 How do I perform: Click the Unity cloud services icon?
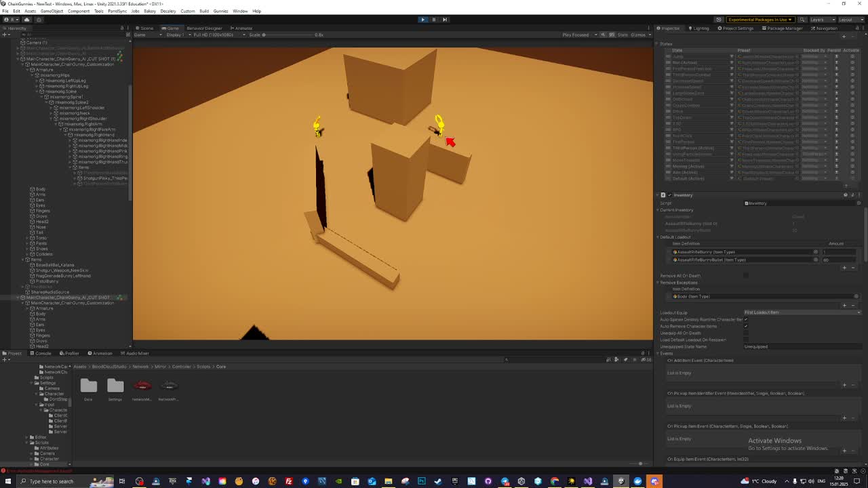(26, 20)
